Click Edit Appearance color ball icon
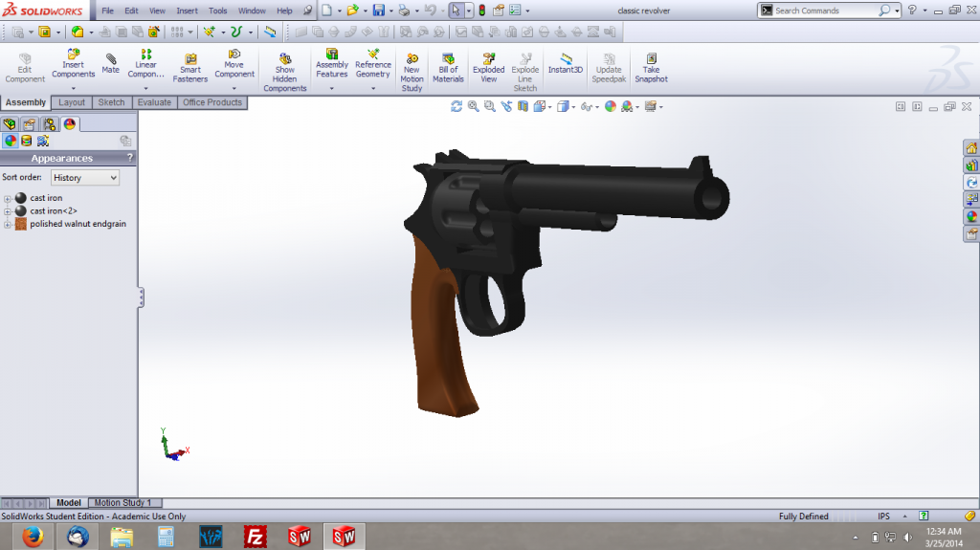The width and height of the screenshot is (980, 550). point(610,107)
